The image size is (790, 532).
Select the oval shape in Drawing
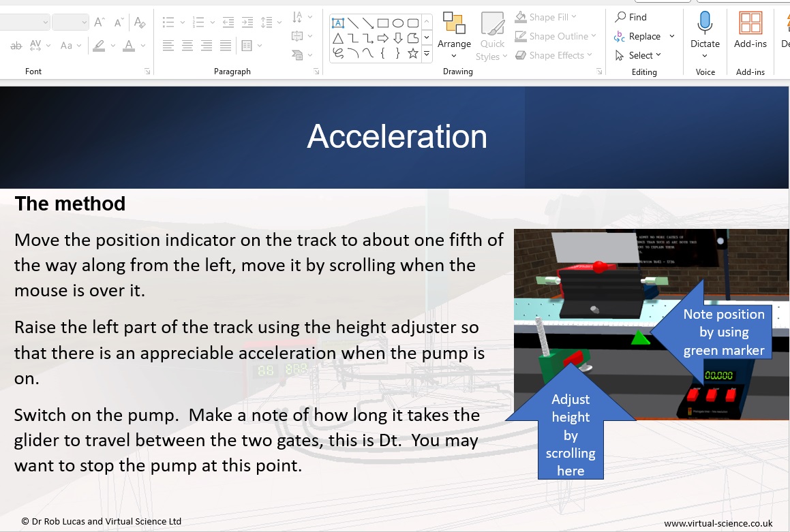(398, 22)
